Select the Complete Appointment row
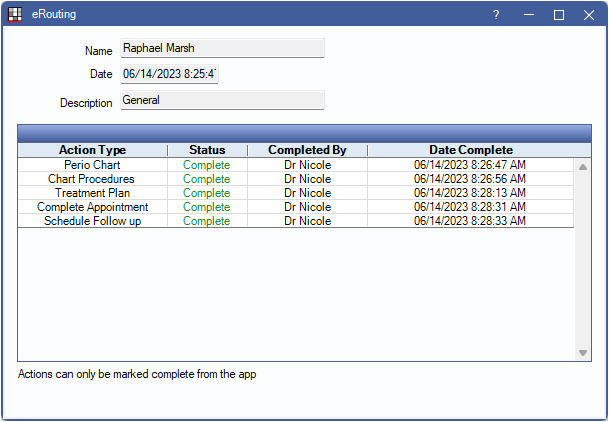 92,207
